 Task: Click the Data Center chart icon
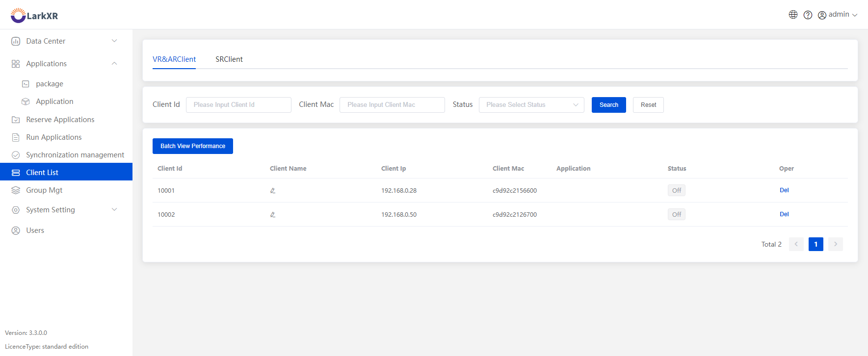16,41
